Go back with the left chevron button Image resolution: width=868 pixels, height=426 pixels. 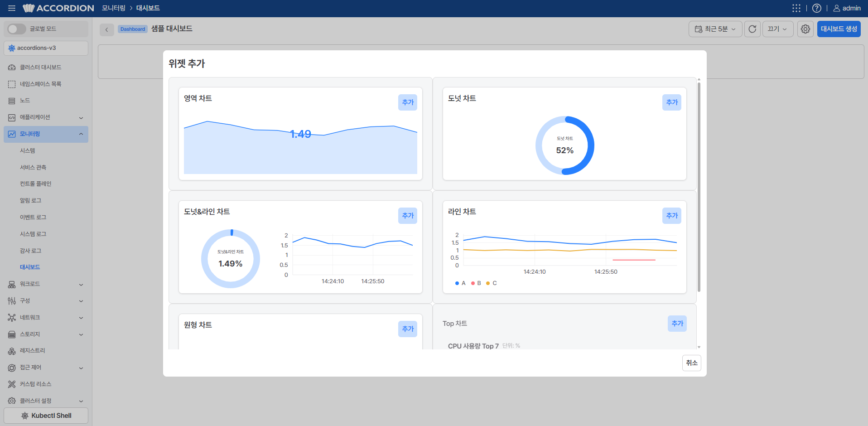(107, 29)
